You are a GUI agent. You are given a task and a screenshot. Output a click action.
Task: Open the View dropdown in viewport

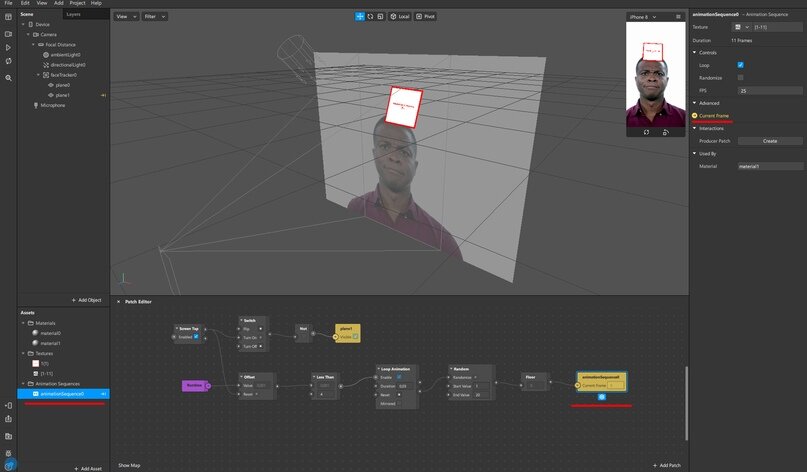pos(125,17)
